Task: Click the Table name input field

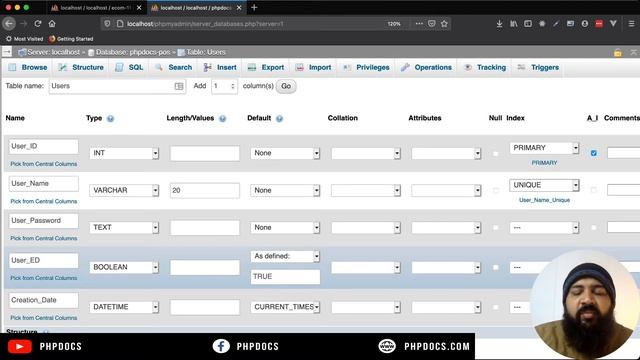Action: 117,86
